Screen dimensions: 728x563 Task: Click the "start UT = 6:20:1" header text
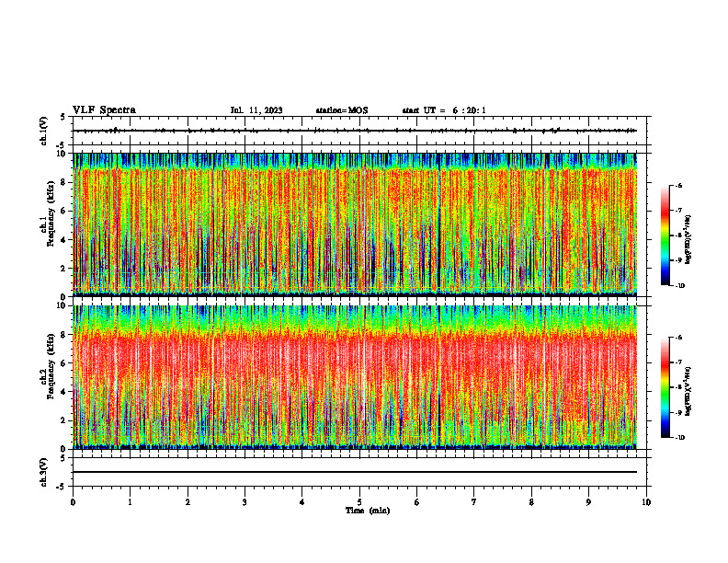coord(444,110)
